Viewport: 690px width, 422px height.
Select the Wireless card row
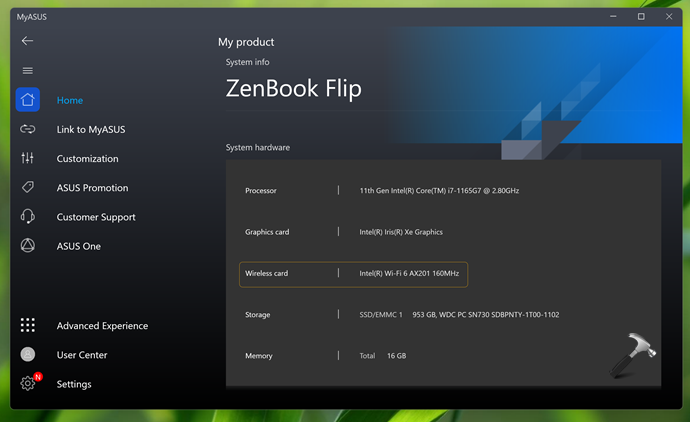coord(353,273)
